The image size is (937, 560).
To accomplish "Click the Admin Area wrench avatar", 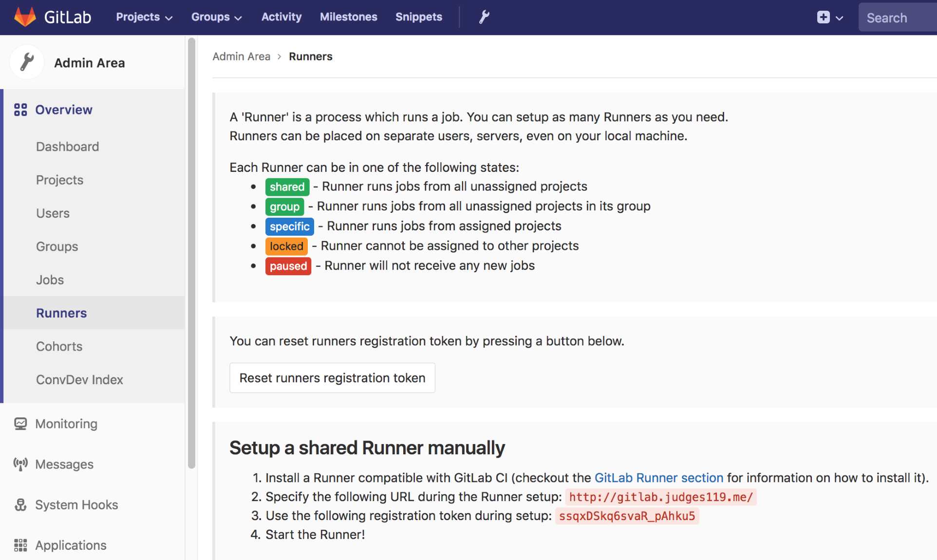I will (27, 62).
